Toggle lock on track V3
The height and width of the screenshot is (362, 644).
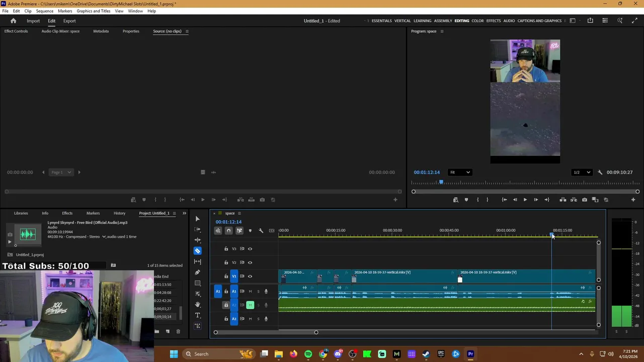[226, 249]
